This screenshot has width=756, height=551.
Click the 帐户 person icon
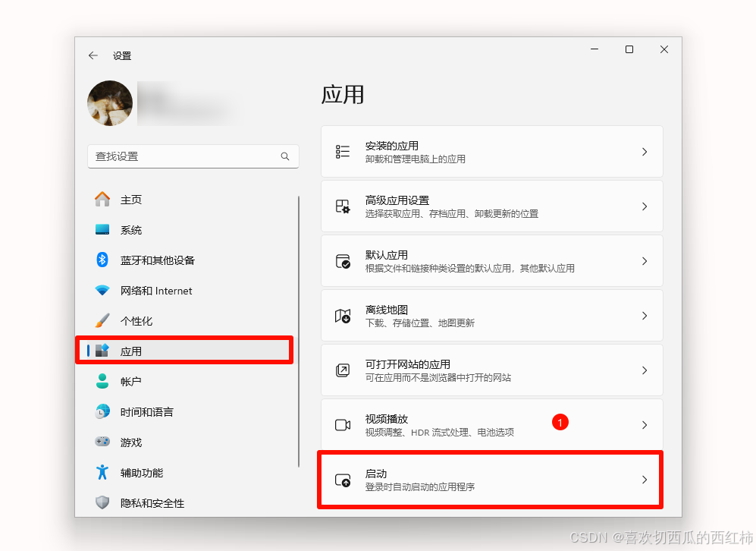point(102,381)
